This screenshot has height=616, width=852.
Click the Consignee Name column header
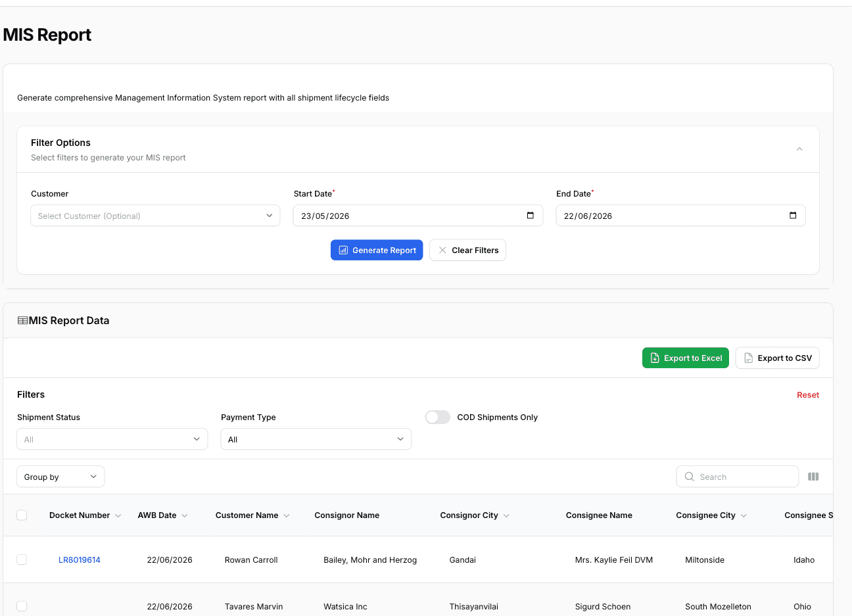tap(599, 515)
